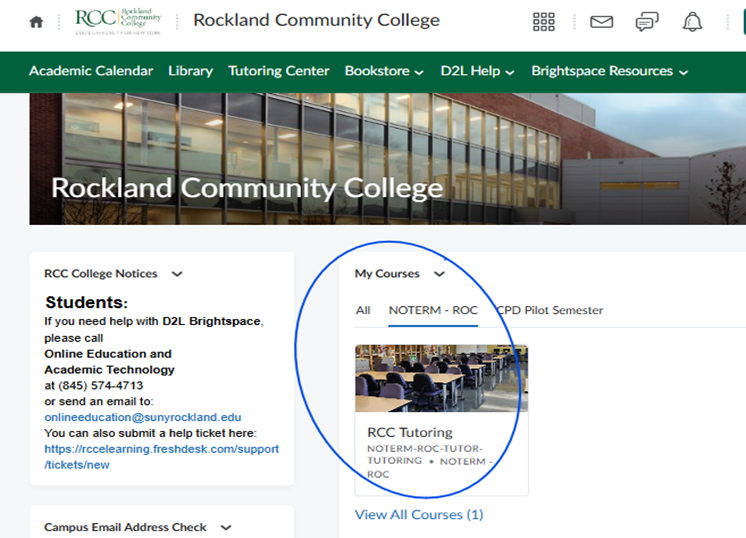Select the CPD Pilot Semester tab
746x538 pixels.
coord(550,311)
